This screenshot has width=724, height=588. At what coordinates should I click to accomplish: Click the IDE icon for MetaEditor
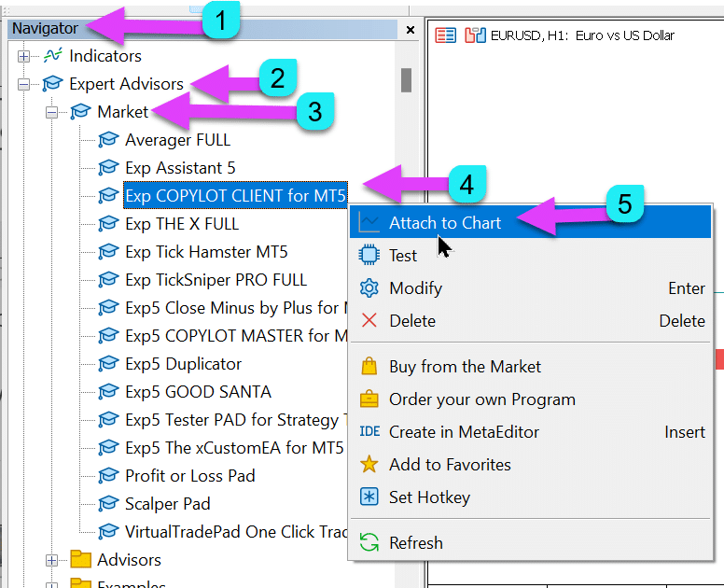(369, 432)
